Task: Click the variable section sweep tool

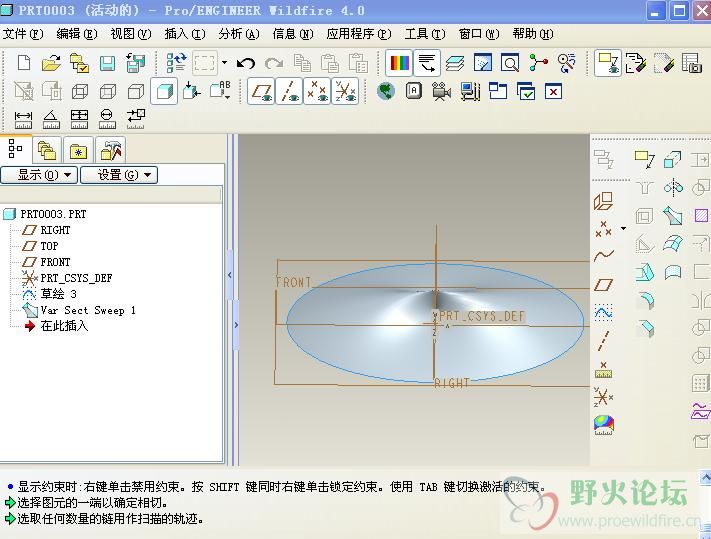Action: (x=673, y=216)
